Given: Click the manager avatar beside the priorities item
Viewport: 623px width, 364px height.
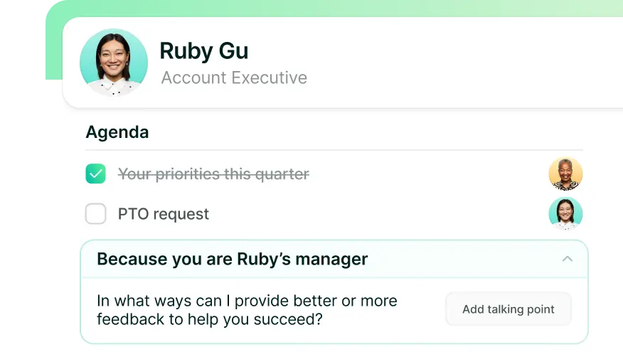Looking at the screenshot, I should pos(565,173).
